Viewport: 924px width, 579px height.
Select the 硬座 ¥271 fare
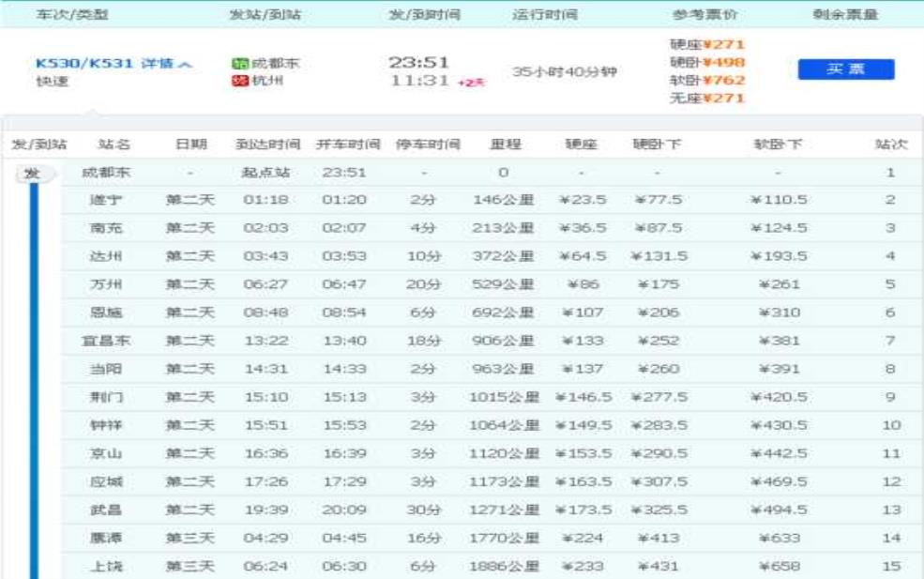point(707,44)
